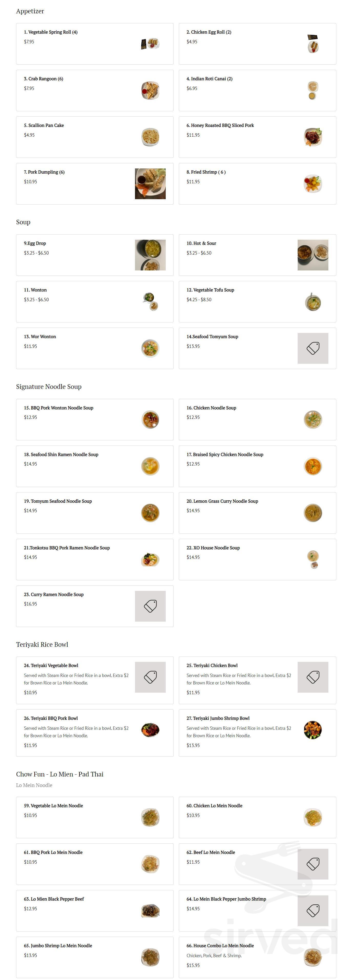Viewport: 354px width, 980px height.
Task: Pick the Teriyaki BBQ Pork Bowl item
Action: pyautogui.click(x=50, y=718)
